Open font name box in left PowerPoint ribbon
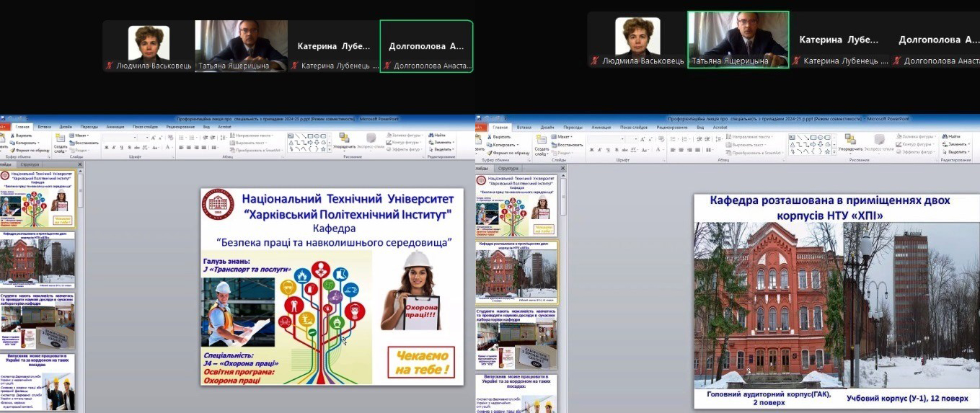Image resolution: width=980 pixels, height=413 pixels. 120,138
